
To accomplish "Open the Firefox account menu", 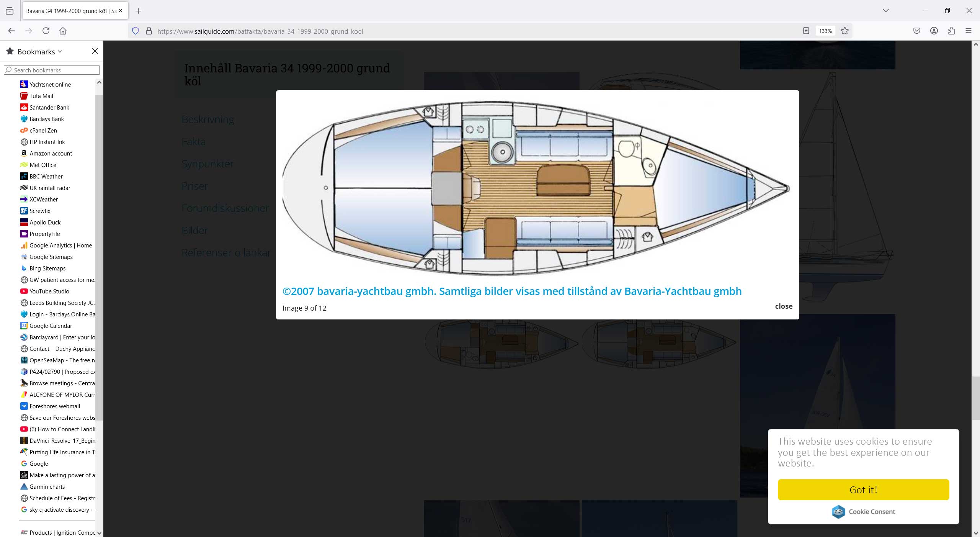I will coord(934,31).
